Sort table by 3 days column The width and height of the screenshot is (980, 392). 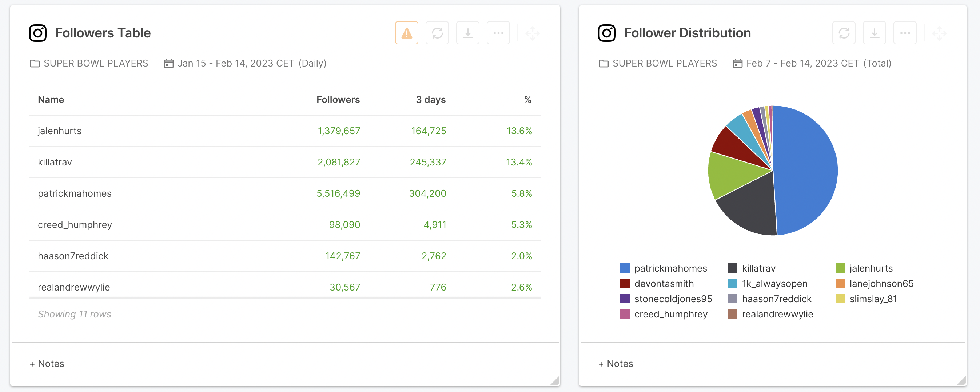(430, 100)
